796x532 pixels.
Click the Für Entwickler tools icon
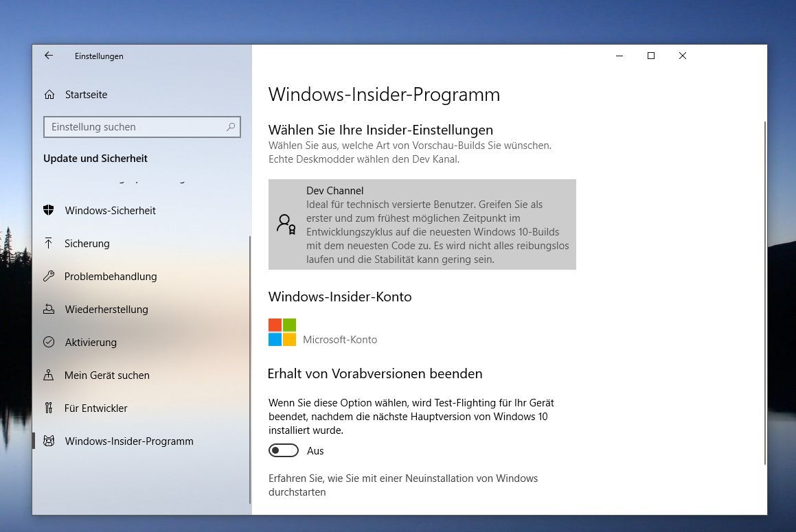click(49, 408)
